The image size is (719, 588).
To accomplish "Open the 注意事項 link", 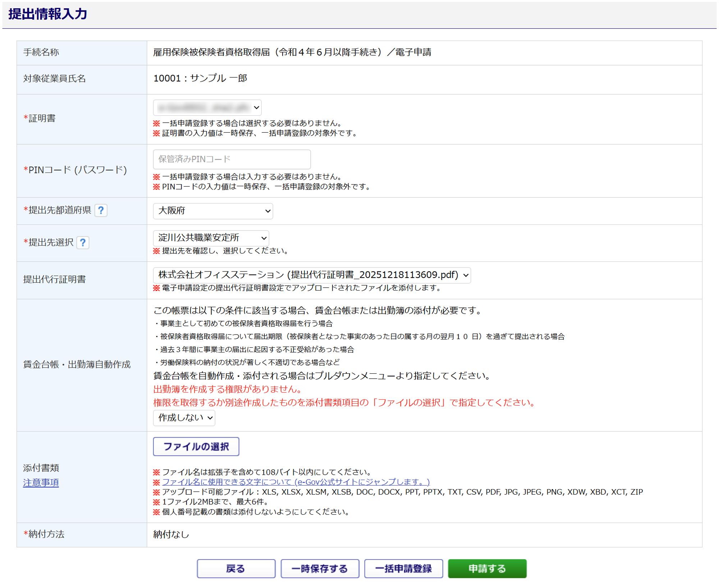I will tap(41, 483).
